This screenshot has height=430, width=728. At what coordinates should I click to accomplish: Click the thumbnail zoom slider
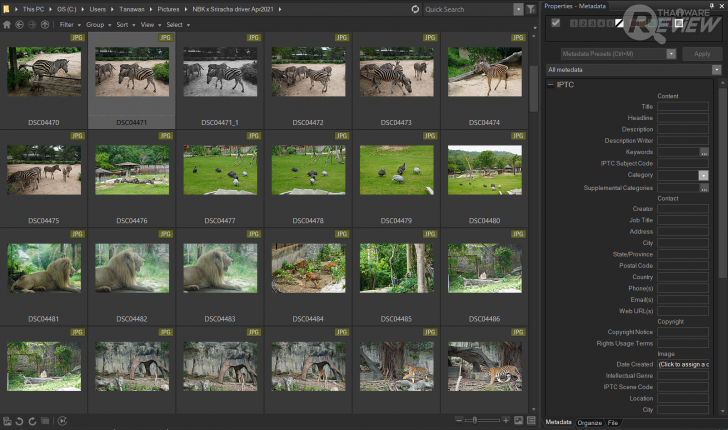475,421
